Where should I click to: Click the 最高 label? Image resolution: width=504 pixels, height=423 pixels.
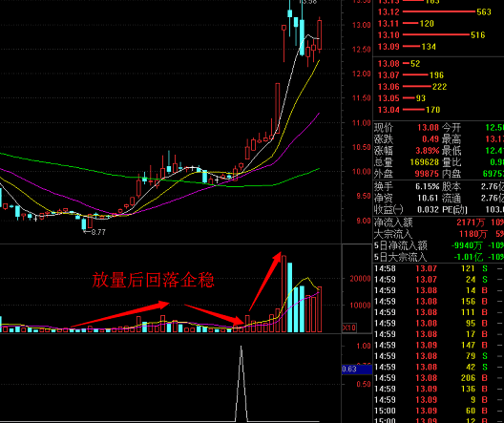pyautogui.click(x=451, y=139)
